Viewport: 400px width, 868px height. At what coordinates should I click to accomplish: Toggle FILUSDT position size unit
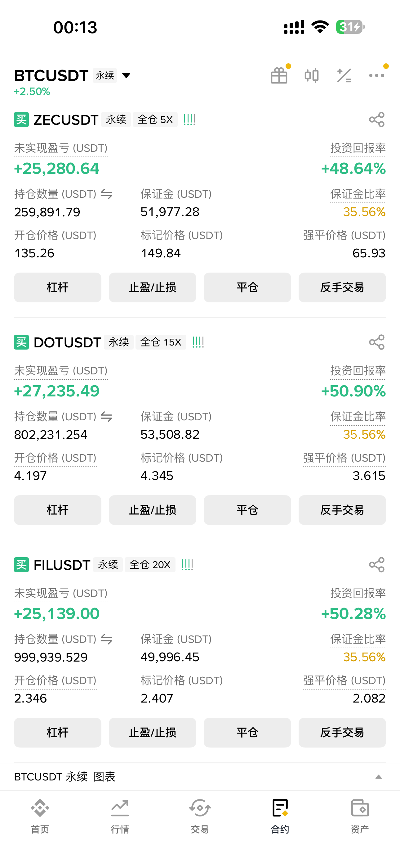pos(106,639)
